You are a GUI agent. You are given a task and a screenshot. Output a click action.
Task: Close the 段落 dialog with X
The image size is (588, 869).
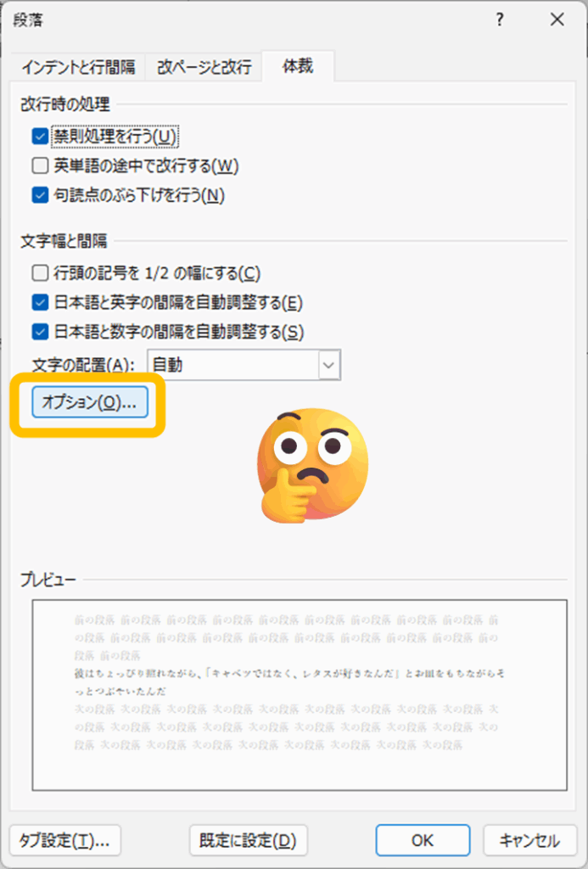(x=557, y=20)
